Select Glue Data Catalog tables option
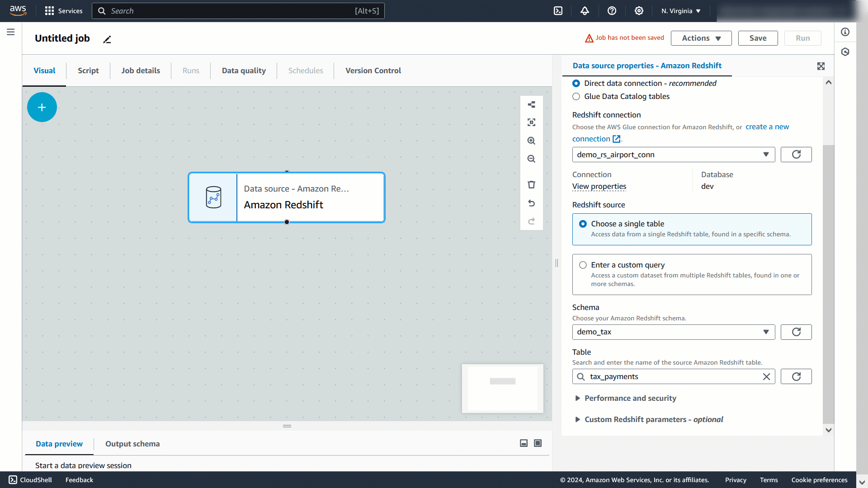Screen dimensions: 868x488 pos(576,96)
